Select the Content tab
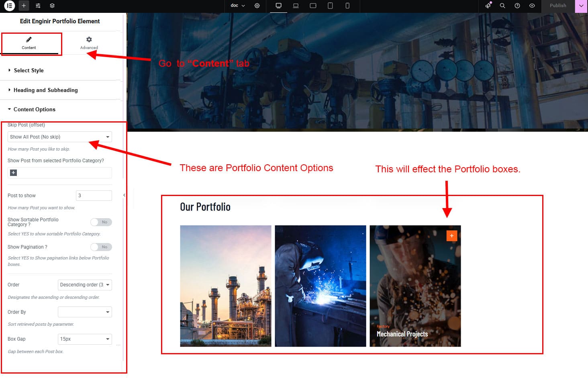This screenshot has height=378, width=588. [29, 43]
